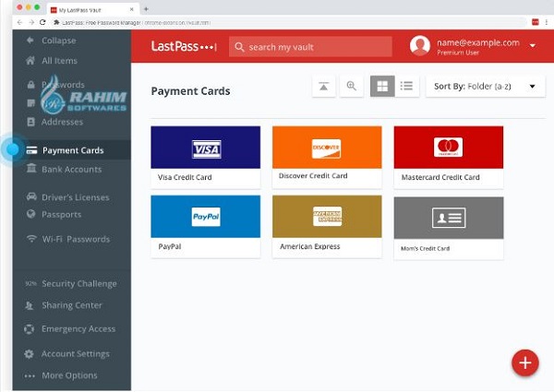This screenshot has height=392, width=554.
Task: Click the collapse-all folders toolbar button
Action: pos(324,86)
